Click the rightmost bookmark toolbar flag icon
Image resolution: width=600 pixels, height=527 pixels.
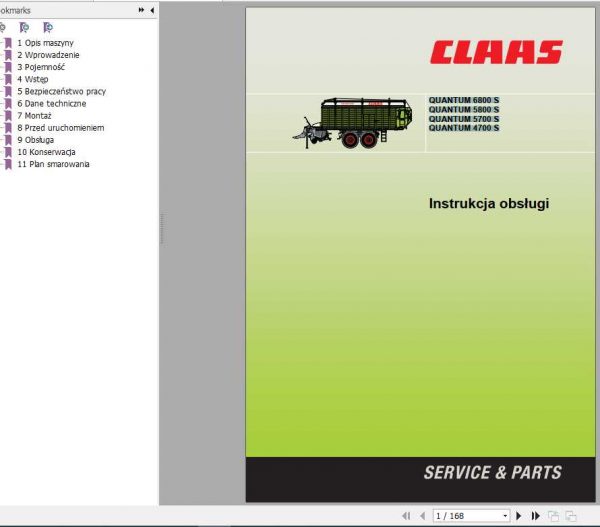click(48, 28)
